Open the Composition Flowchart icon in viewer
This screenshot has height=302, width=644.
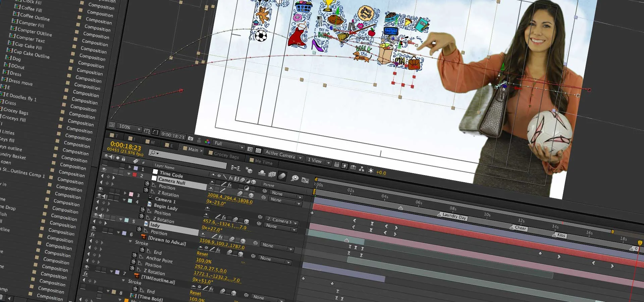pos(362,169)
